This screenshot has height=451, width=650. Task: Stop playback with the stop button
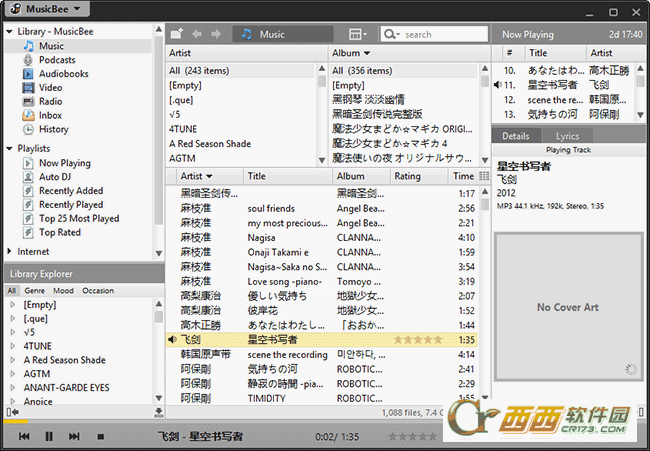click(98, 437)
